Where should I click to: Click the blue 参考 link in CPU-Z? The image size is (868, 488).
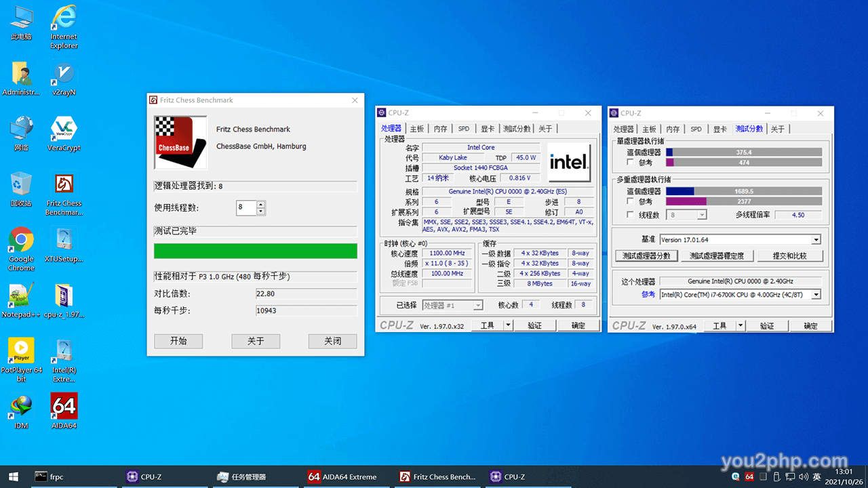(648, 294)
